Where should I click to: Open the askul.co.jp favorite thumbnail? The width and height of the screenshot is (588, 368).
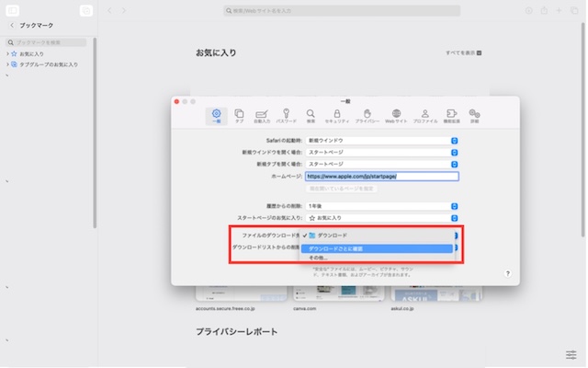coord(436,293)
